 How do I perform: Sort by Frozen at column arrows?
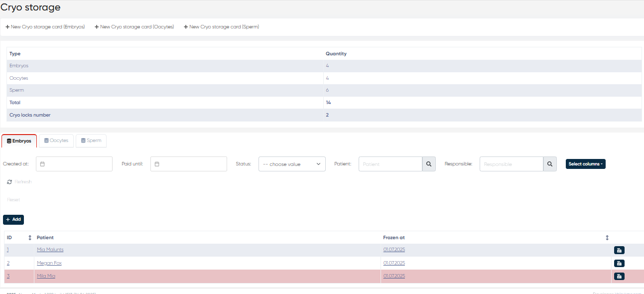pyautogui.click(x=607, y=238)
